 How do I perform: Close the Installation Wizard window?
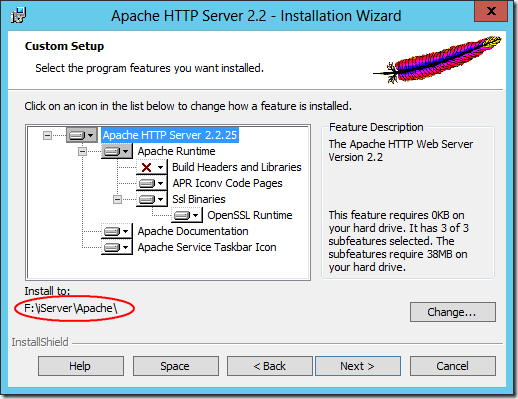491,11
